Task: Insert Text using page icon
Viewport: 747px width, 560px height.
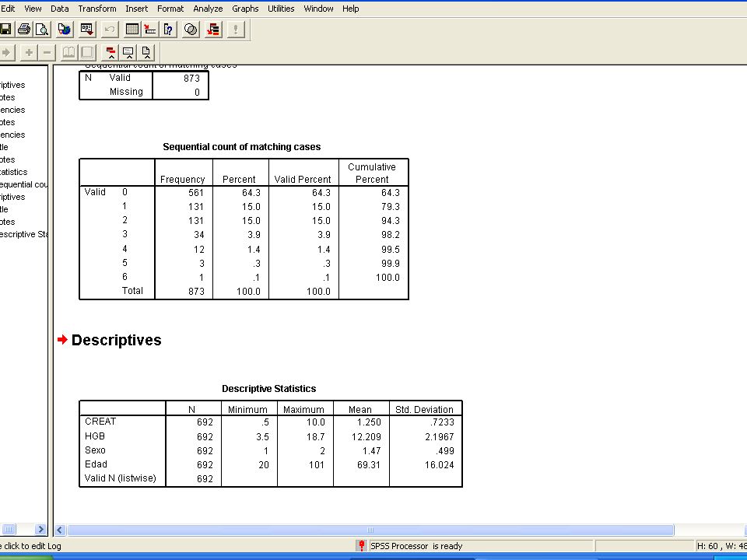Action: 146,52
